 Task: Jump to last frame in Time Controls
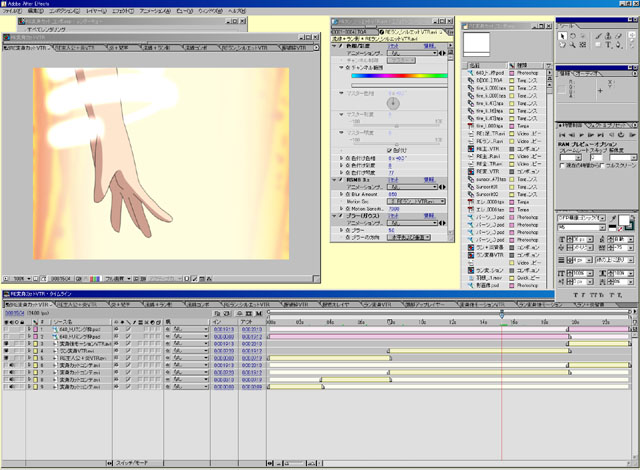click(600, 135)
